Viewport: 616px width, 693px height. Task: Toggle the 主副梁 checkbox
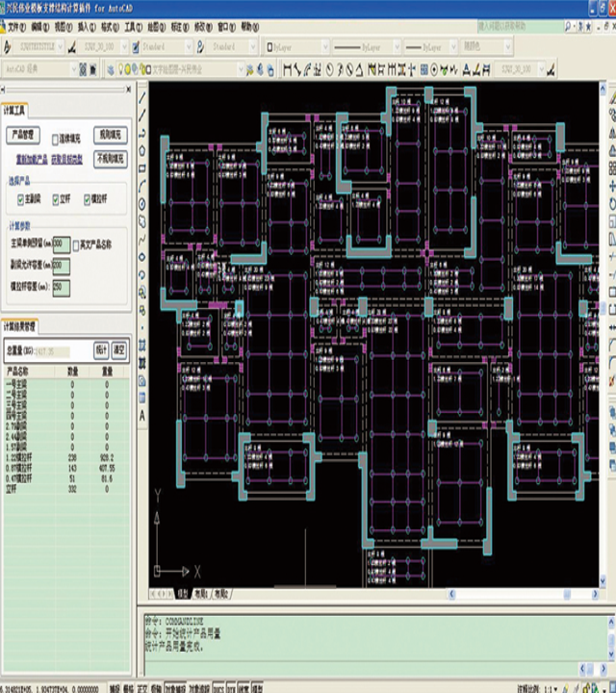pyautogui.click(x=22, y=199)
